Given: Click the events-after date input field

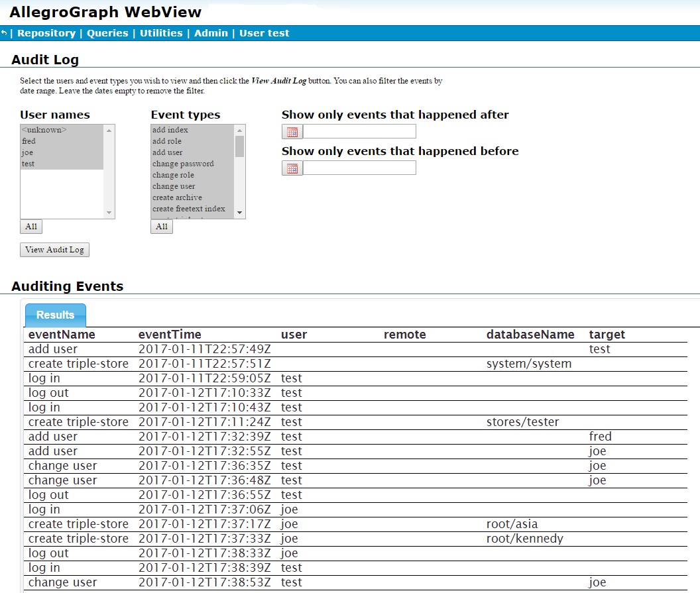Looking at the screenshot, I should click(358, 131).
